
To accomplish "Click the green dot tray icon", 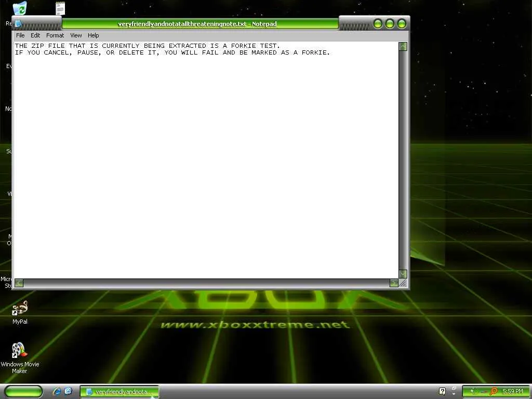I will pyautogui.click(x=472, y=391).
